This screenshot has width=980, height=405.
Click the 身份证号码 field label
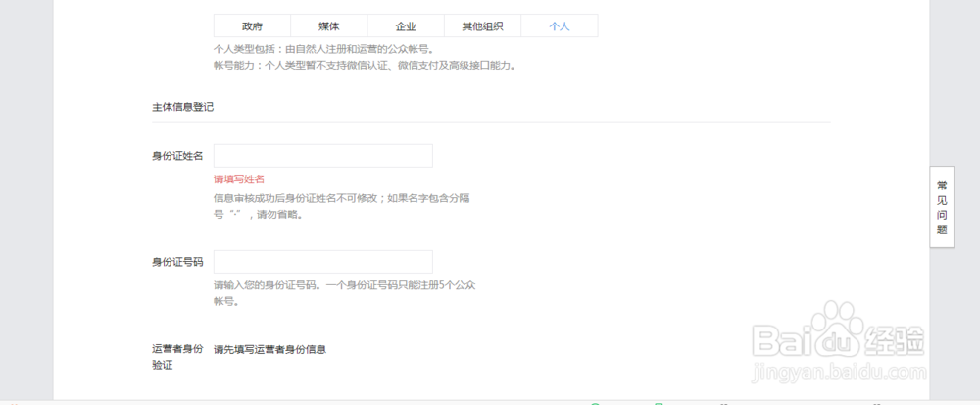177,262
